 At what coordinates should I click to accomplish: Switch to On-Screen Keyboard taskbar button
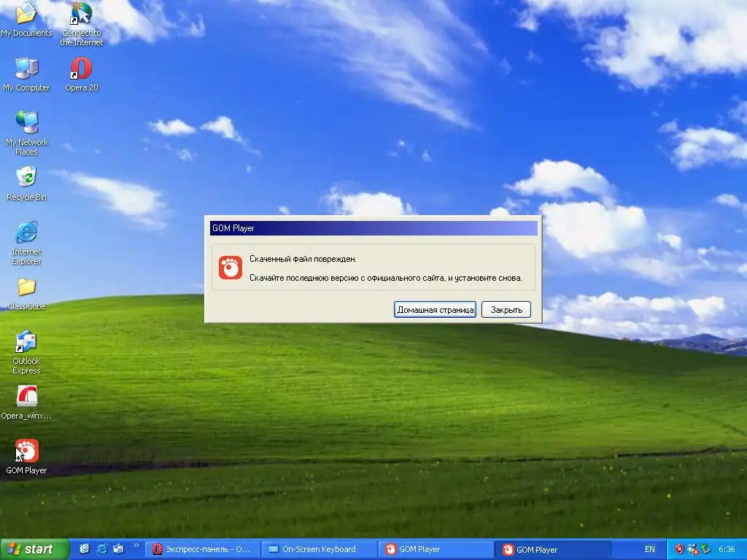point(320,549)
